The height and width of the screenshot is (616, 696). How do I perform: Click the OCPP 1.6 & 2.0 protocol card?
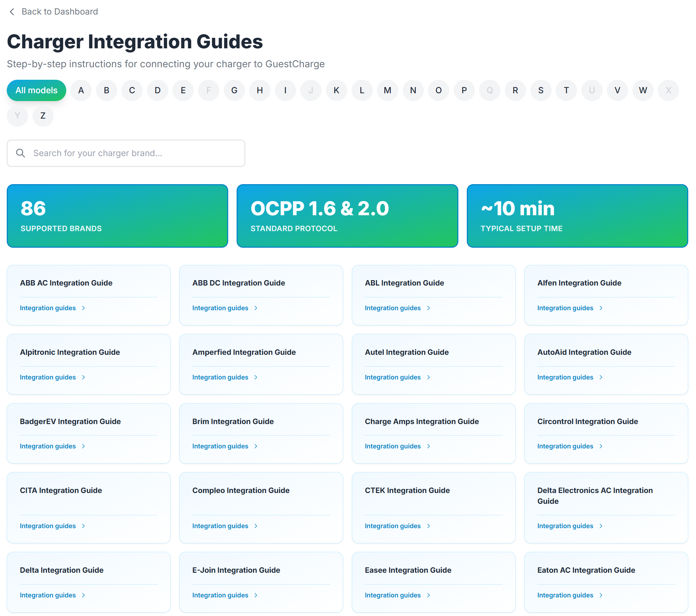click(x=347, y=216)
